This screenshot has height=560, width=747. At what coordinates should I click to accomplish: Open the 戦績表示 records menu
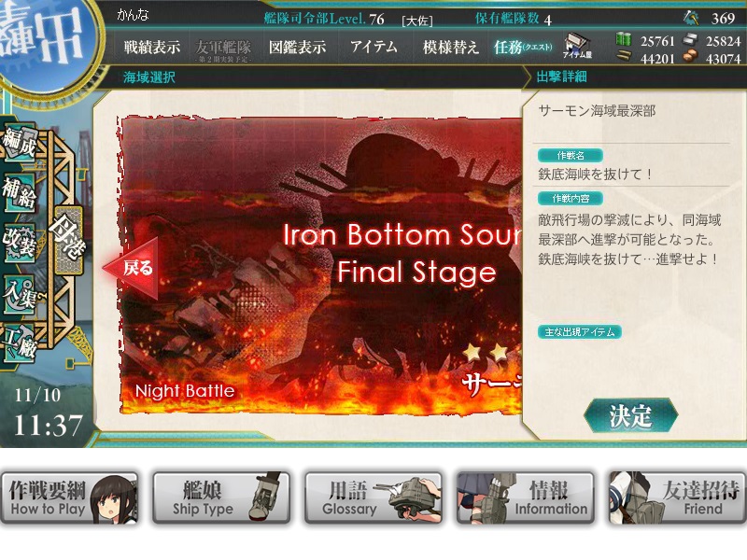(152, 47)
